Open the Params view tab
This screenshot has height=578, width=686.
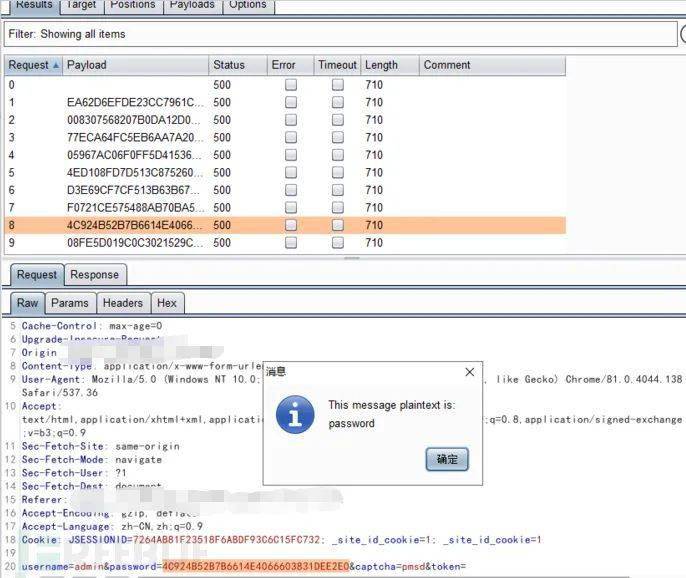(x=70, y=303)
